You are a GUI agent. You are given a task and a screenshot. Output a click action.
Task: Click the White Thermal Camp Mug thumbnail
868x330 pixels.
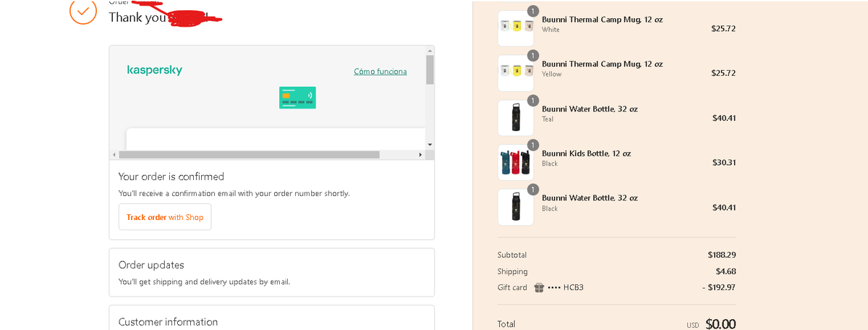click(x=516, y=28)
